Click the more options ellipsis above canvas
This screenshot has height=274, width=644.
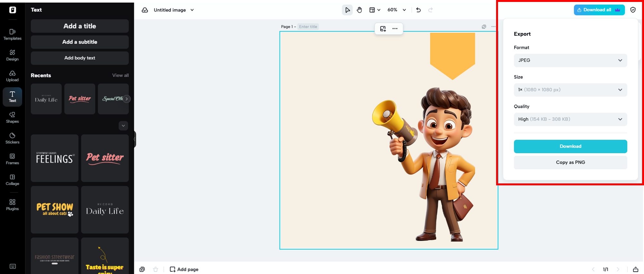click(x=395, y=29)
